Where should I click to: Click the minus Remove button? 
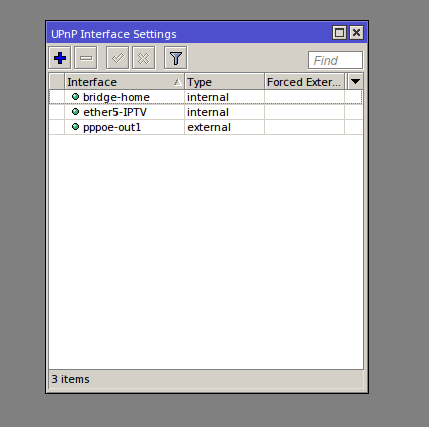tap(86, 58)
